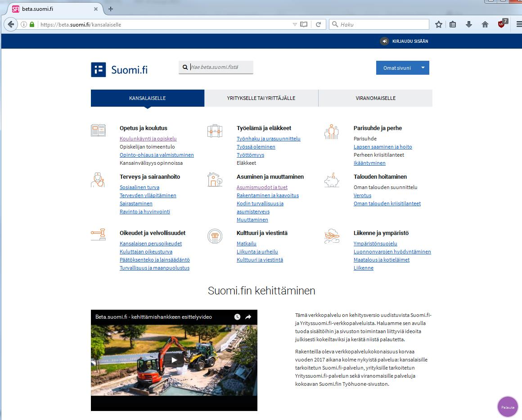
Task: Open Opinto-ohjaus ja valmistuminen link
Action: (x=157, y=155)
